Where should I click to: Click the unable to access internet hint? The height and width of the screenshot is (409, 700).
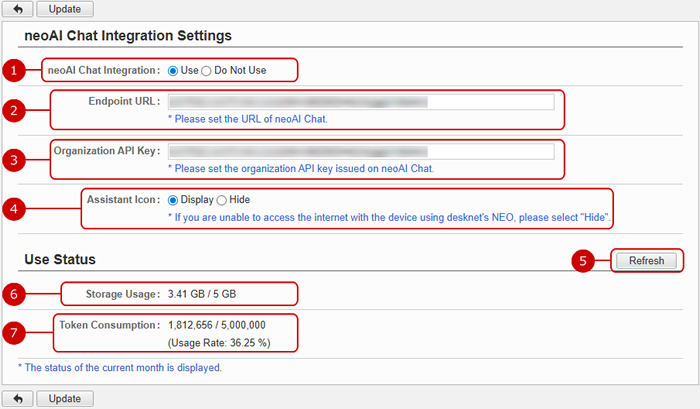(389, 217)
